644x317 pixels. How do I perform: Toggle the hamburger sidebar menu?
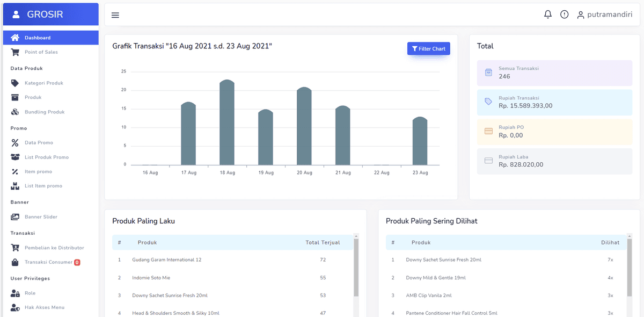point(115,15)
